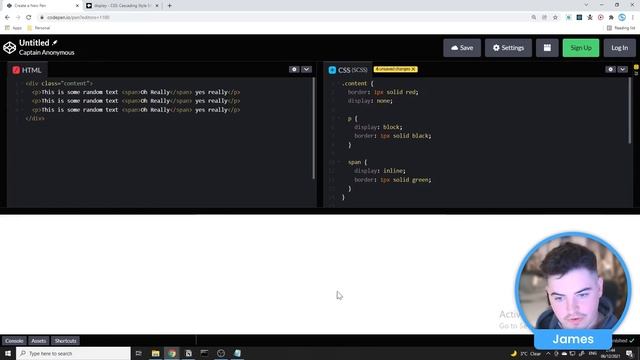The width and height of the screenshot is (640, 360).
Task: Click the div class="content" line in HTML
Action: tap(59, 83)
